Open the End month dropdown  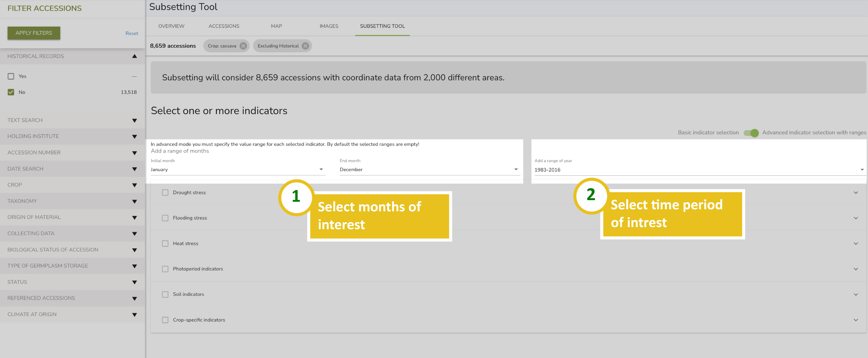[430, 169]
